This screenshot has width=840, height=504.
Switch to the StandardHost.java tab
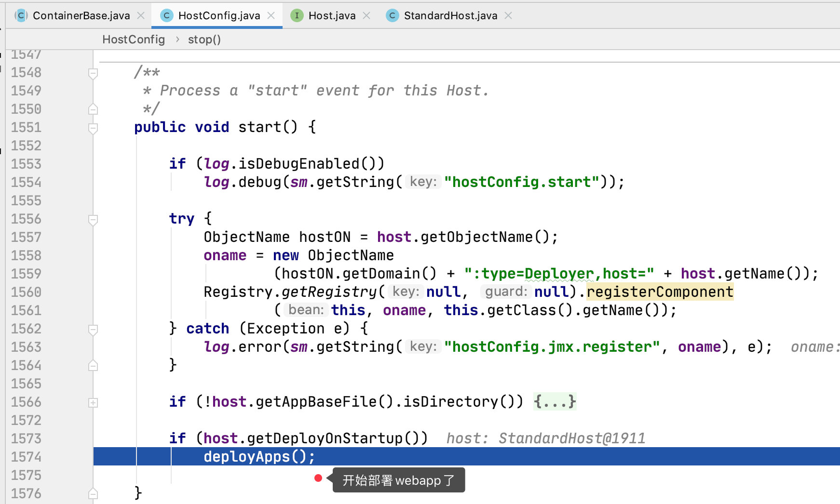(x=450, y=15)
